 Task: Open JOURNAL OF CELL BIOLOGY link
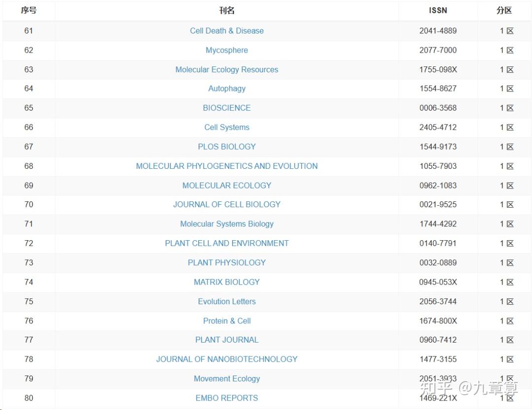[x=227, y=204]
